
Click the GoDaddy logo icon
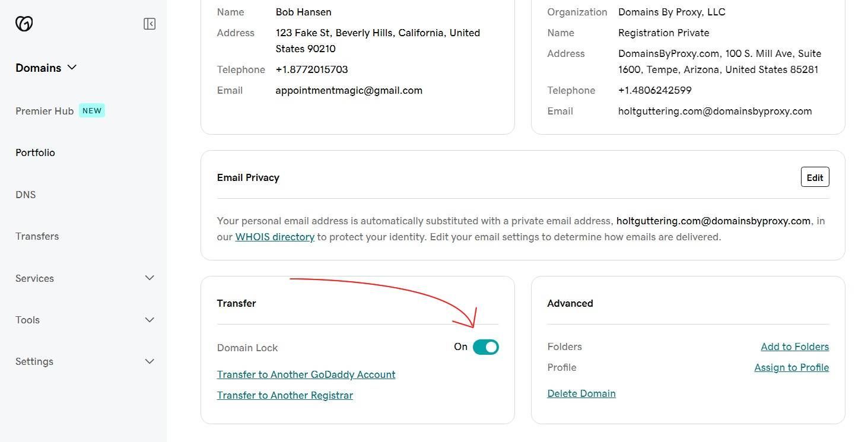[24, 23]
